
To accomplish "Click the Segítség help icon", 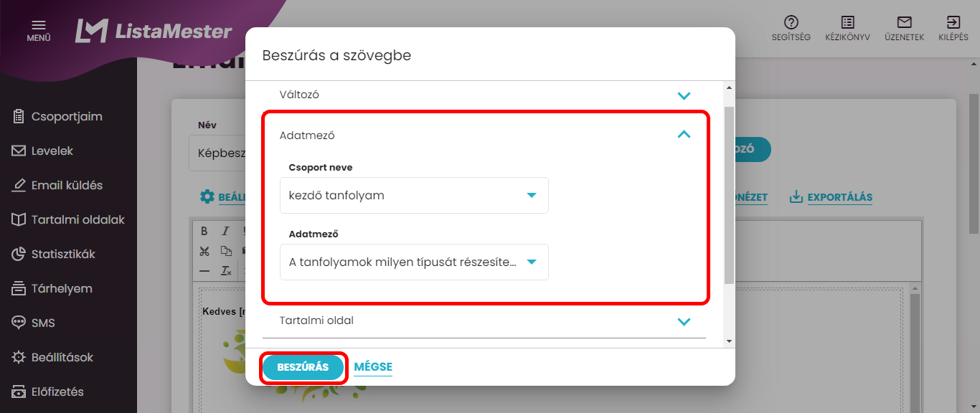I will [x=791, y=22].
